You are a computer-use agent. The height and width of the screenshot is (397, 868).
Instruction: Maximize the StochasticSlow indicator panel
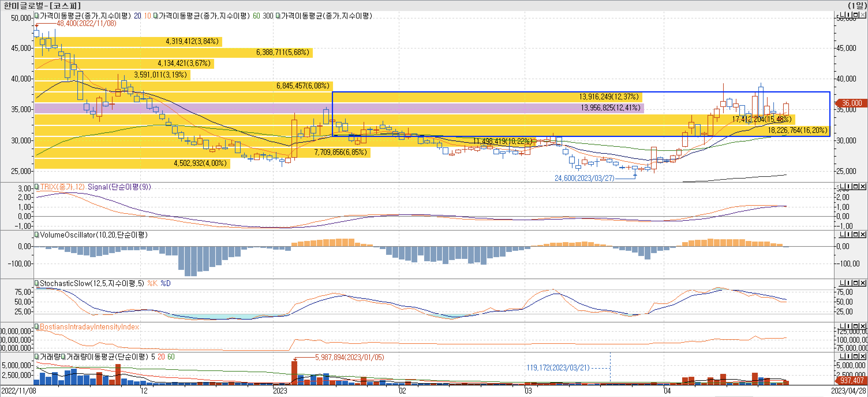(856, 283)
